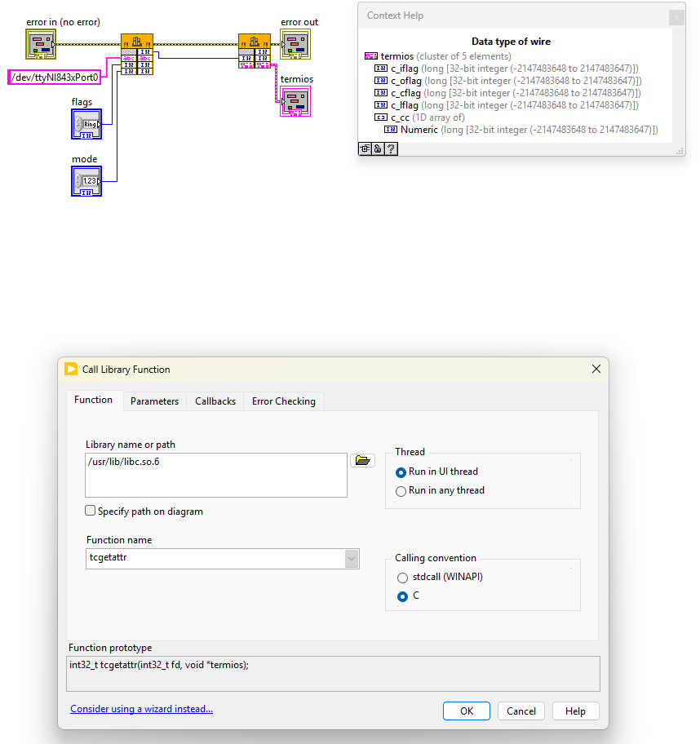Screen dimensions: 700x744
Task: Toggle the Context Help lock padlock icon
Action: point(377,148)
